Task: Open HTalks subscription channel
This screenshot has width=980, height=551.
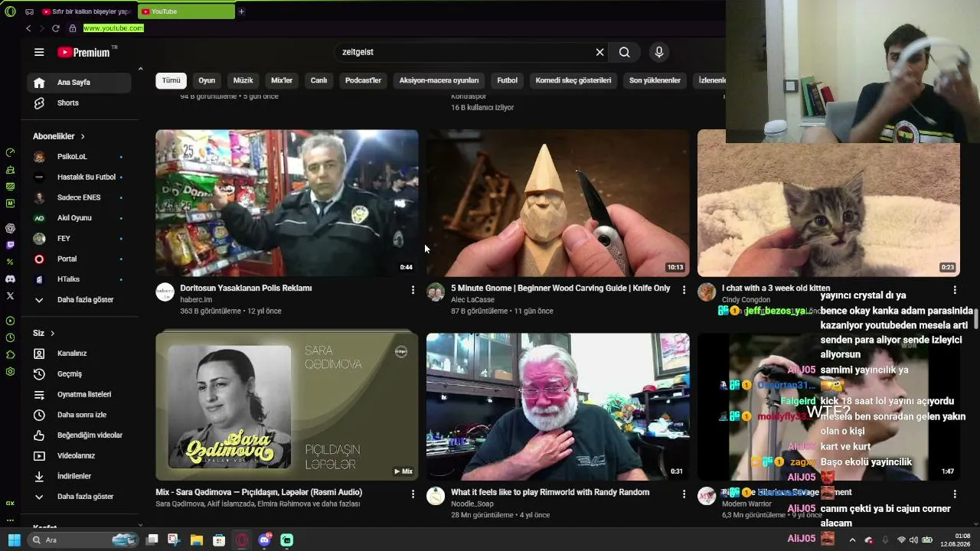Action: click(x=79, y=279)
